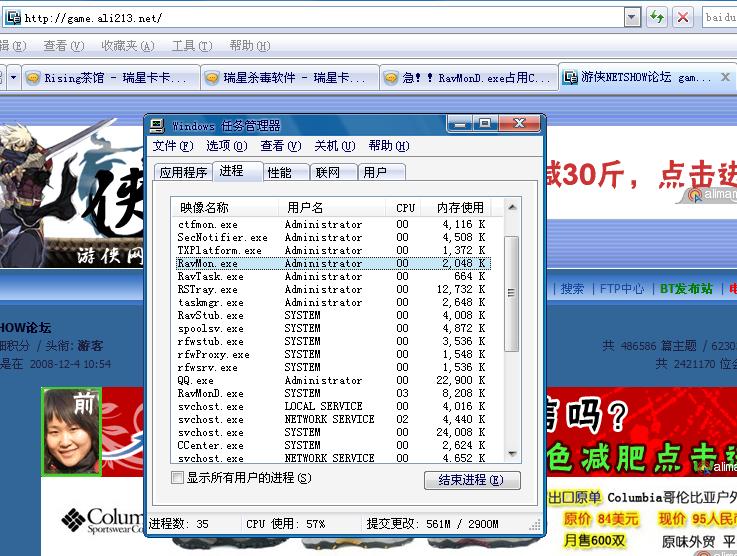Screen dimensions: 737x556
Task: Open the browser 帮助(H) menu
Action: click(x=250, y=46)
